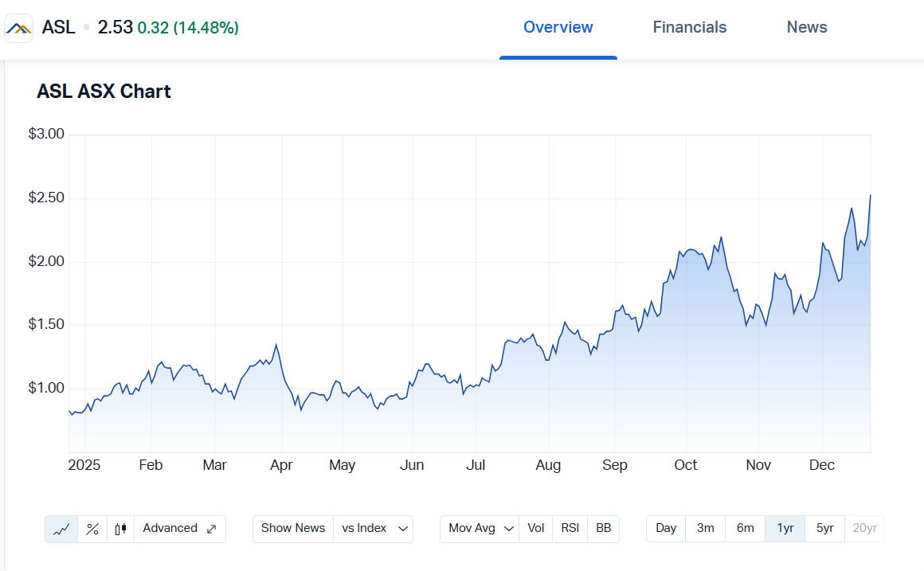
Task: Set chart range to 3m
Action: (x=705, y=529)
